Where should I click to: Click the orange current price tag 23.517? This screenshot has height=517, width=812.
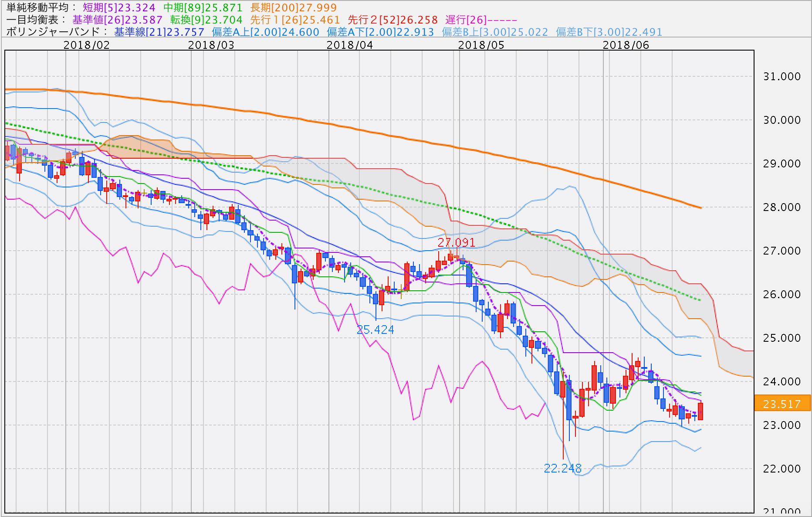coord(782,403)
